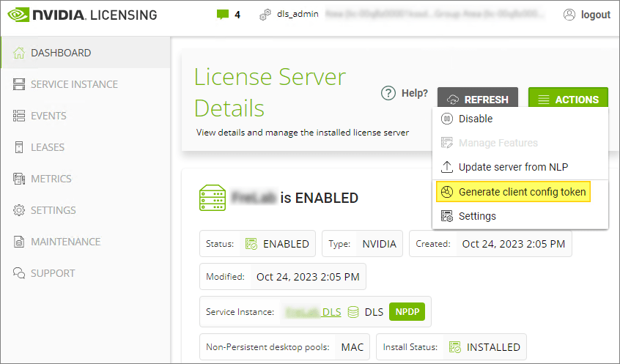
Task: Select Disable from the Actions menu
Action: coord(476,119)
